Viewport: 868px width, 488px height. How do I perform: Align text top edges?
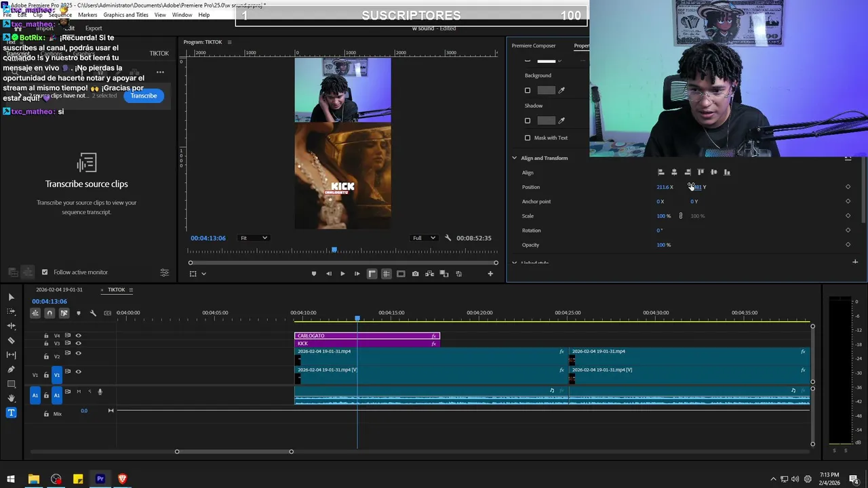click(701, 172)
